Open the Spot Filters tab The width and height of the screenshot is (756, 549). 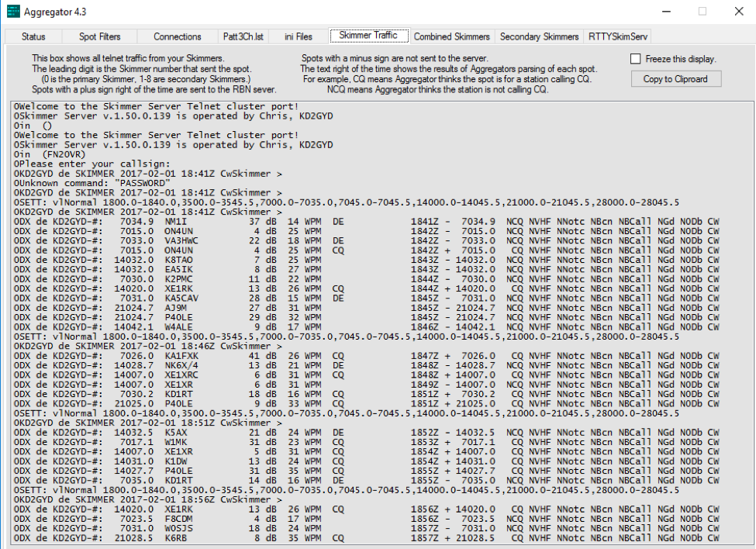click(x=98, y=36)
